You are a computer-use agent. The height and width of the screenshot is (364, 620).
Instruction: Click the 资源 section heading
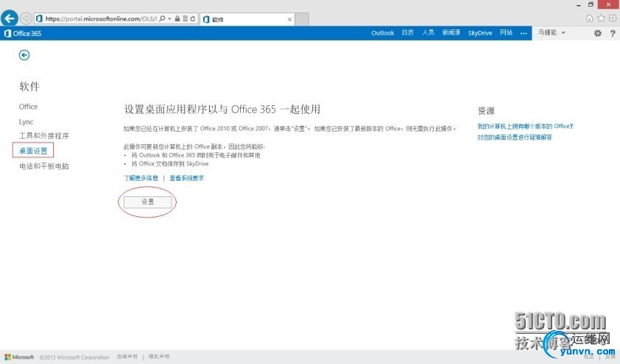486,110
